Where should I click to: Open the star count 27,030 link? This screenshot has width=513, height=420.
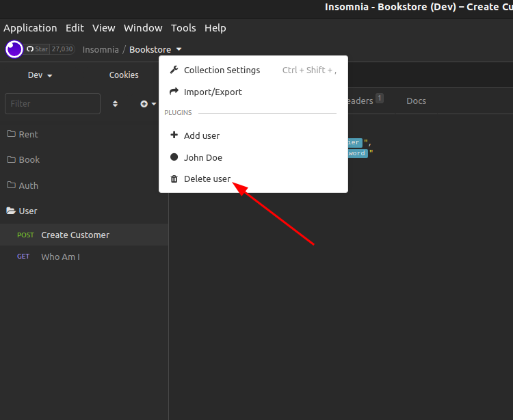pos(62,49)
